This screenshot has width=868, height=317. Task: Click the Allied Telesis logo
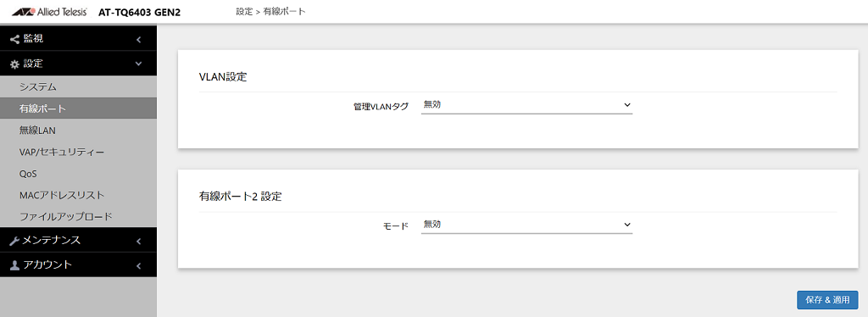(x=48, y=12)
